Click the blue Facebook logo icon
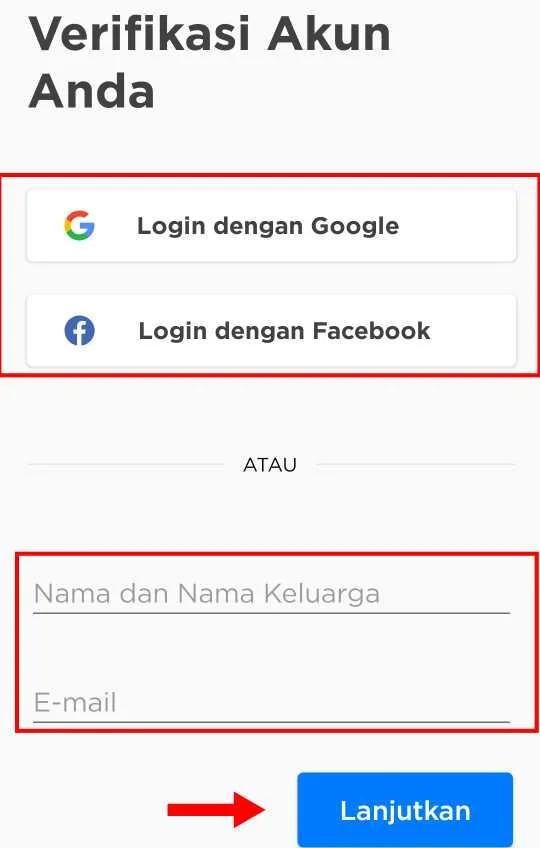 point(80,330)
